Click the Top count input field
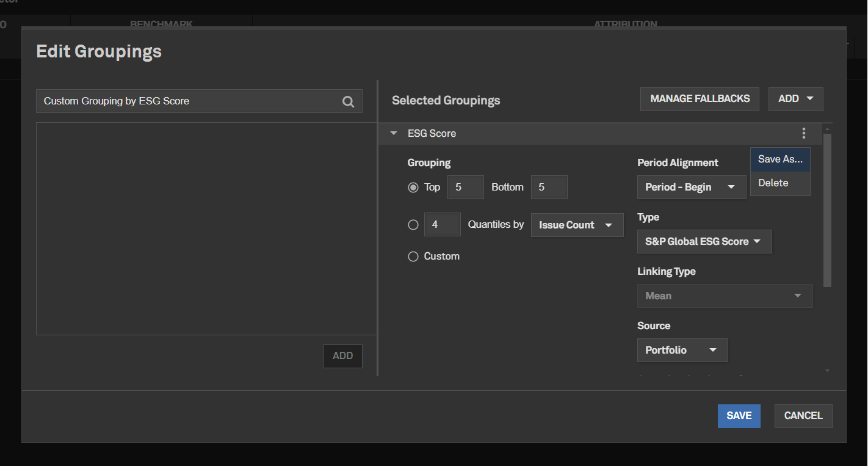Screen dimensions: 868x466 (x=465, y=187)
